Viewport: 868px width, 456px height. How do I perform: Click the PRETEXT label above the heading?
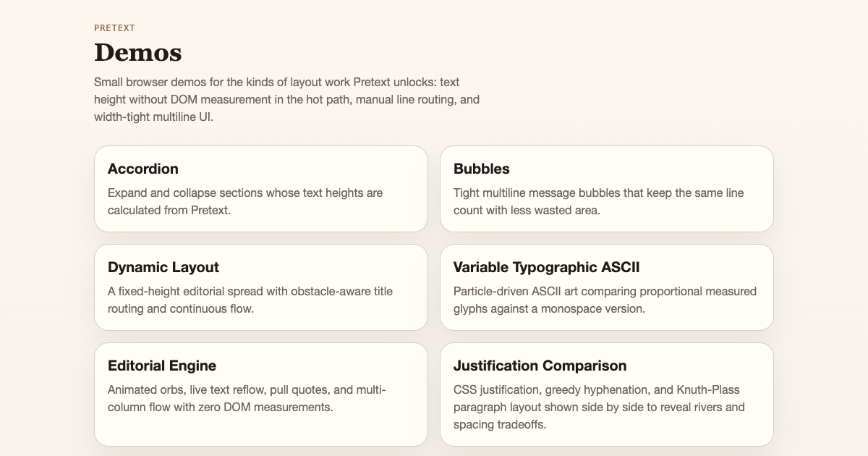point(114,28)
